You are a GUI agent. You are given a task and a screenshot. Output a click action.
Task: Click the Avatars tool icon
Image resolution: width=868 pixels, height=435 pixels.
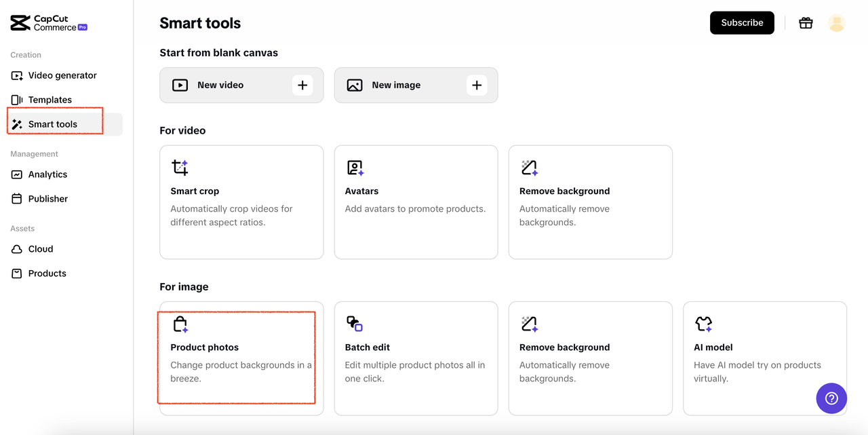click(355, 168)
